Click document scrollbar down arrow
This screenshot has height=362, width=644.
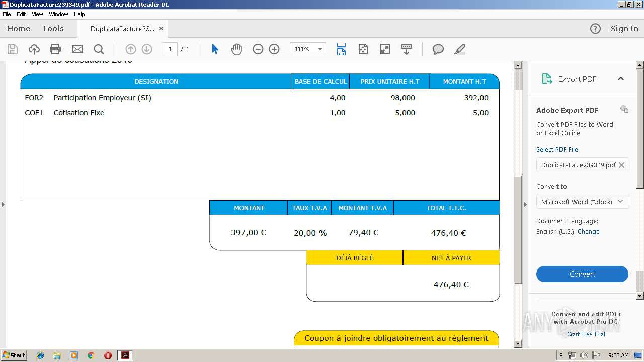[518, 344]
